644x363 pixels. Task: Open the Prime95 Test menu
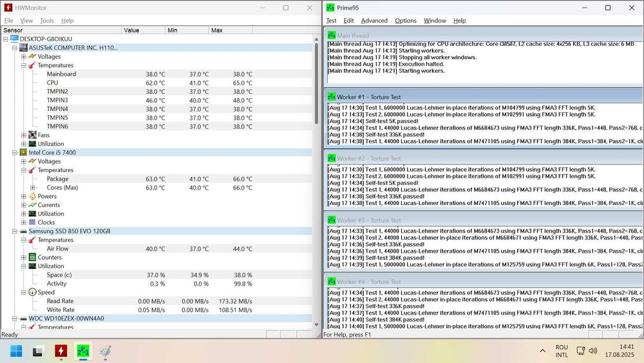[x=331, y=21]
